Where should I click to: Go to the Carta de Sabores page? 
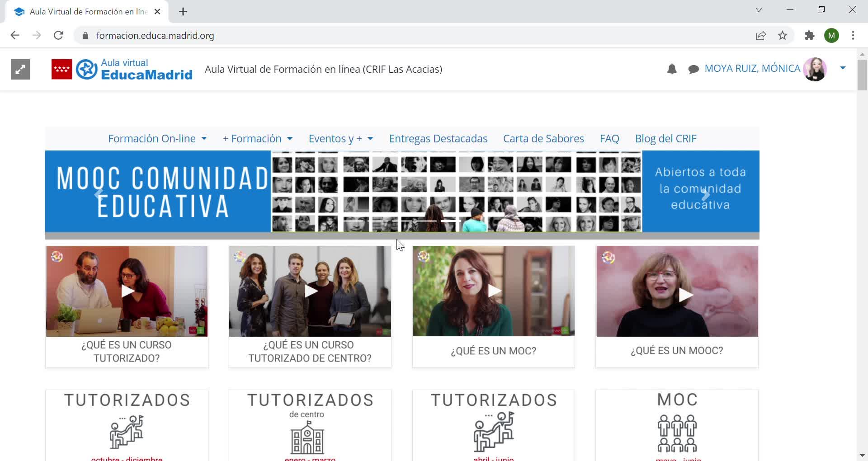coord(543,139)
